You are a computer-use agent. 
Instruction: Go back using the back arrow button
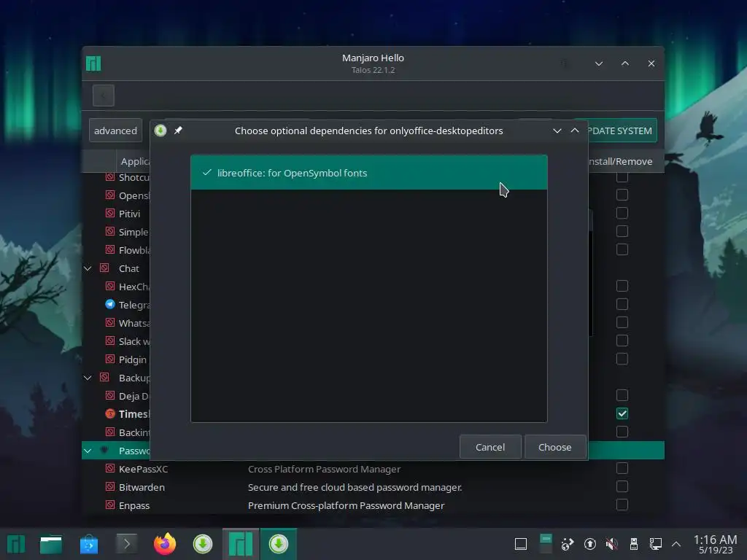coord(104,96)
